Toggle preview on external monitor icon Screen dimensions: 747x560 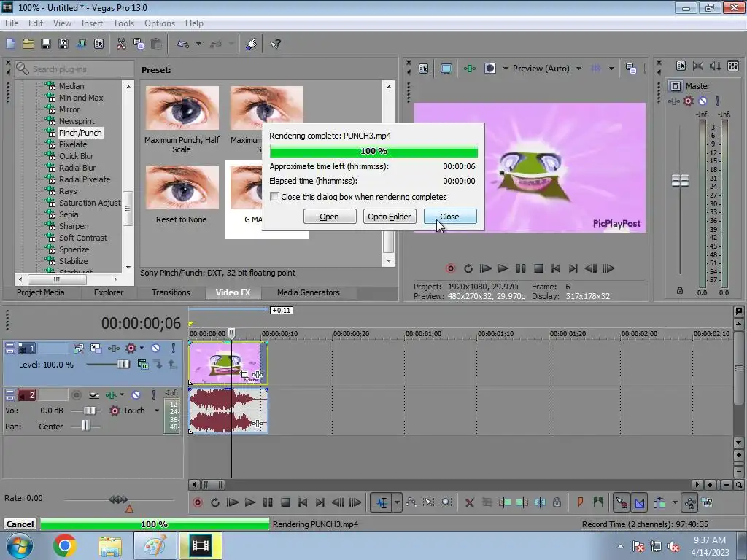[446, 69]
